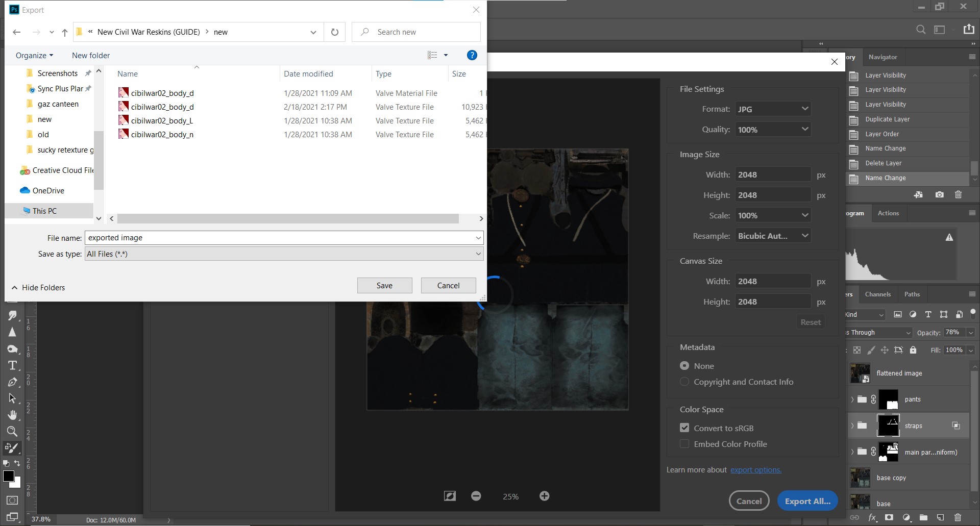Image resolution: width=980 pixels, height=526 pixels.
Task: Open the Edit Toolbar brush icon
Action: point(12,448)
